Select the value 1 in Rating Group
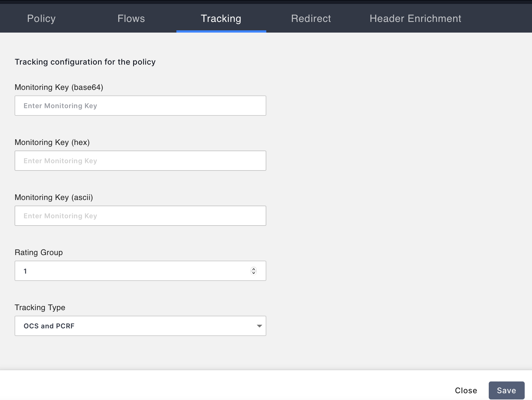 (x=25, y=271)
